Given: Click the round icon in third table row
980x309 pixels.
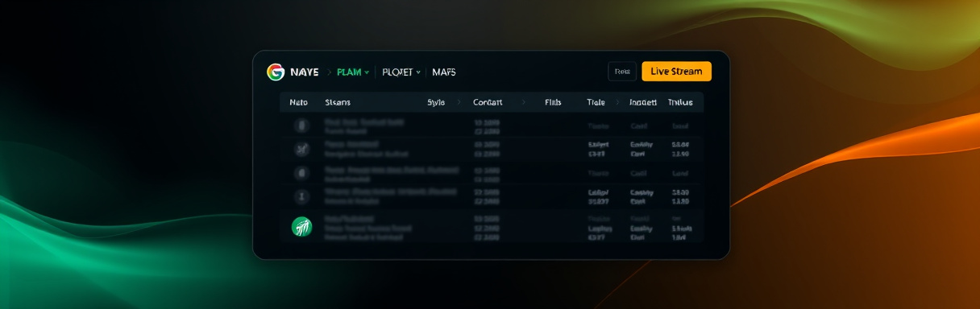Looking at the screenshot, I should coord(301,172).
